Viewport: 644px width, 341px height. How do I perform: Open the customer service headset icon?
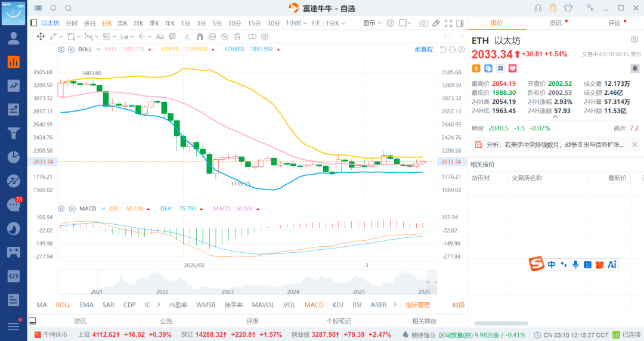click(538, 8)
